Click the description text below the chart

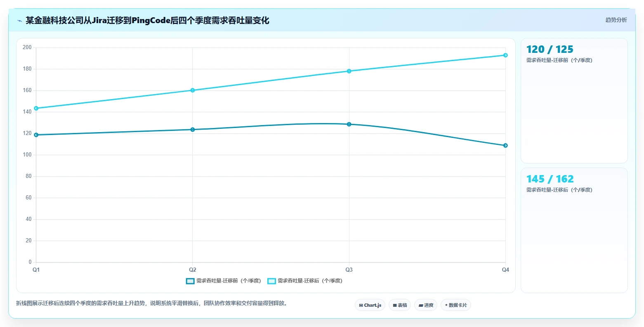tap(151, 303)
